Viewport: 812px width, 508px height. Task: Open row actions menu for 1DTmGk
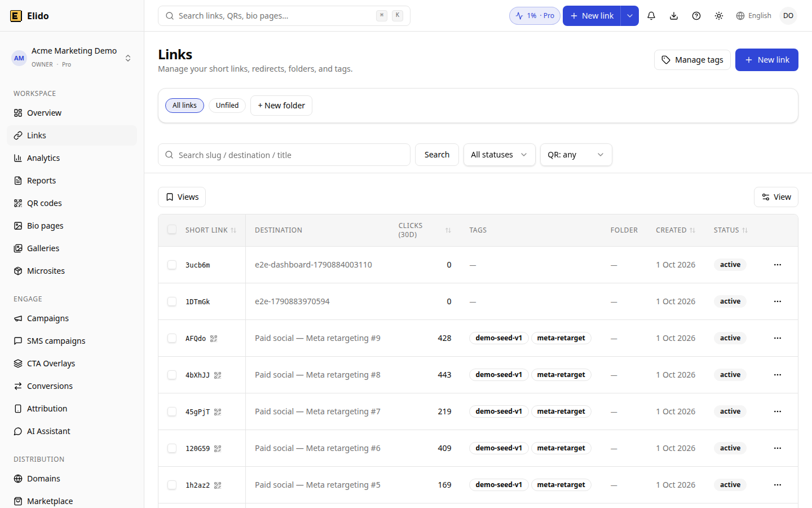(x=778, y=301)
